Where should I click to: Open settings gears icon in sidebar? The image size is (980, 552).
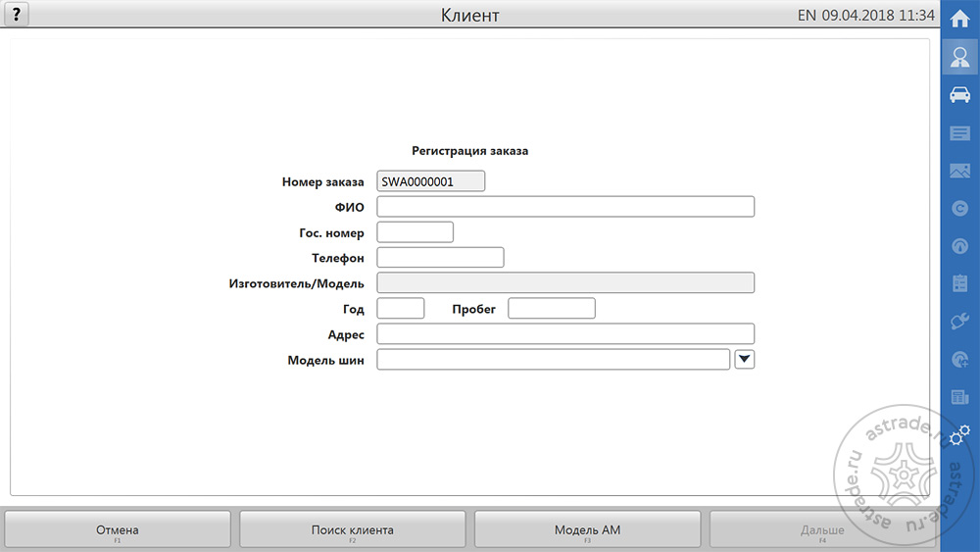[x=959, y=435]
